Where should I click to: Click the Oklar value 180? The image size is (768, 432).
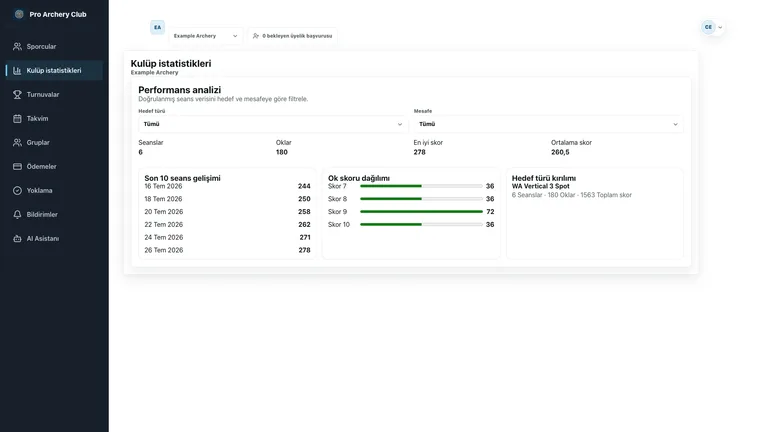pos(282,152)
